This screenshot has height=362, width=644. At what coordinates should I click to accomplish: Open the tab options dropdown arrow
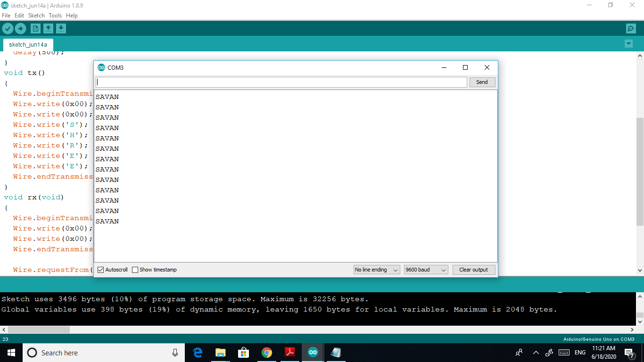pyautogui.click(x=628, y=44)
